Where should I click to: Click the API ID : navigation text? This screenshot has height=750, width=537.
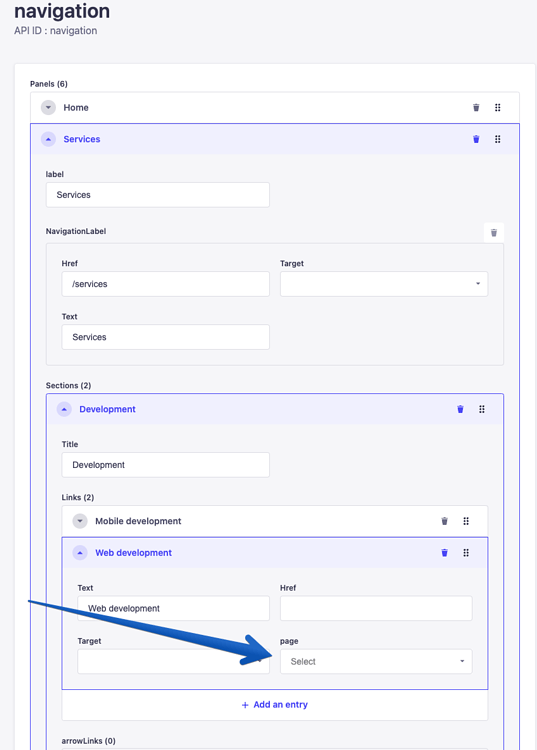[55, 31]
